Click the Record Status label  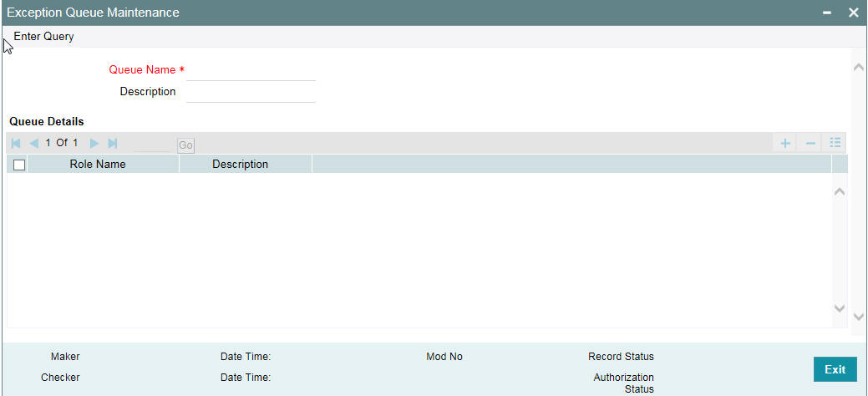(x=621, y=357)
